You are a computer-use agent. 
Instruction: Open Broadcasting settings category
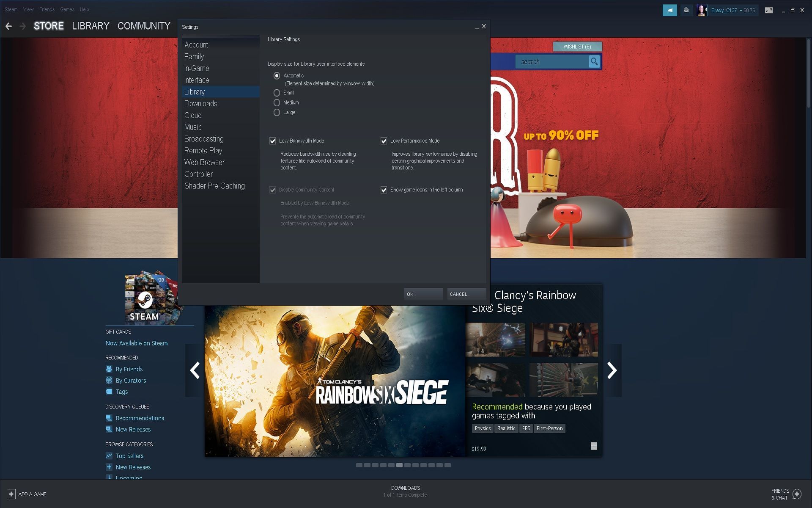point(220,139)
